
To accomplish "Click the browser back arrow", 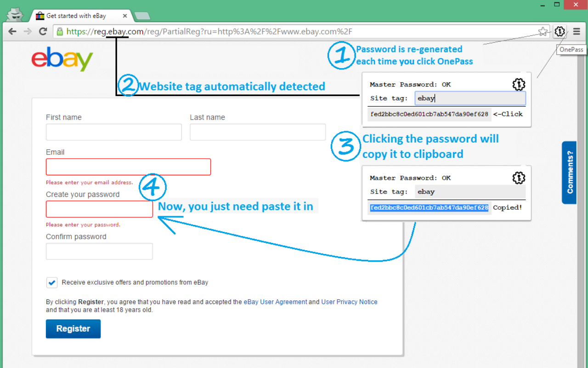I will coord(12,31).
